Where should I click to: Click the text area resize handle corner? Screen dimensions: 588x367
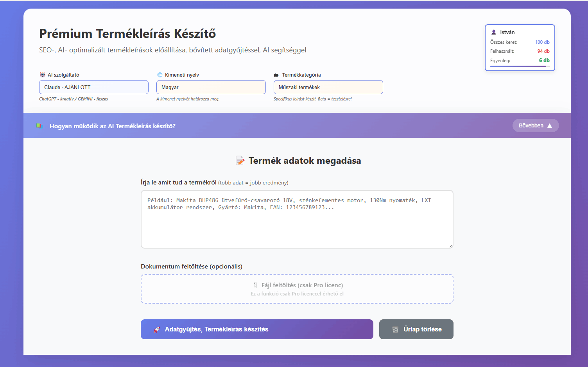[451, 246]
